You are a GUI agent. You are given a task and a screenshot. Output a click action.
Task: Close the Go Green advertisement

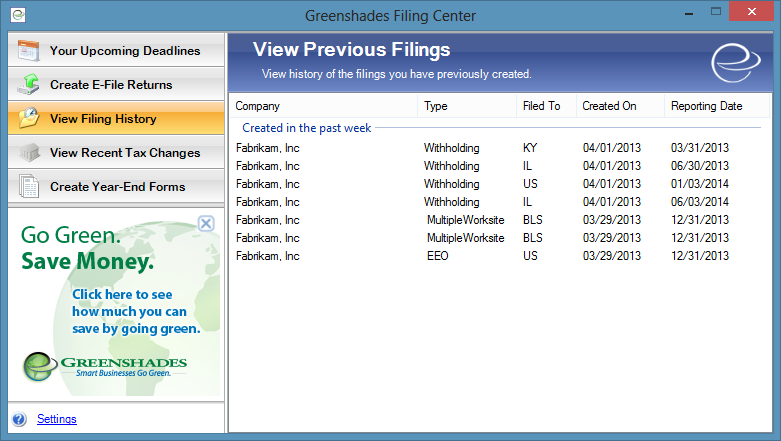point(206,223)
